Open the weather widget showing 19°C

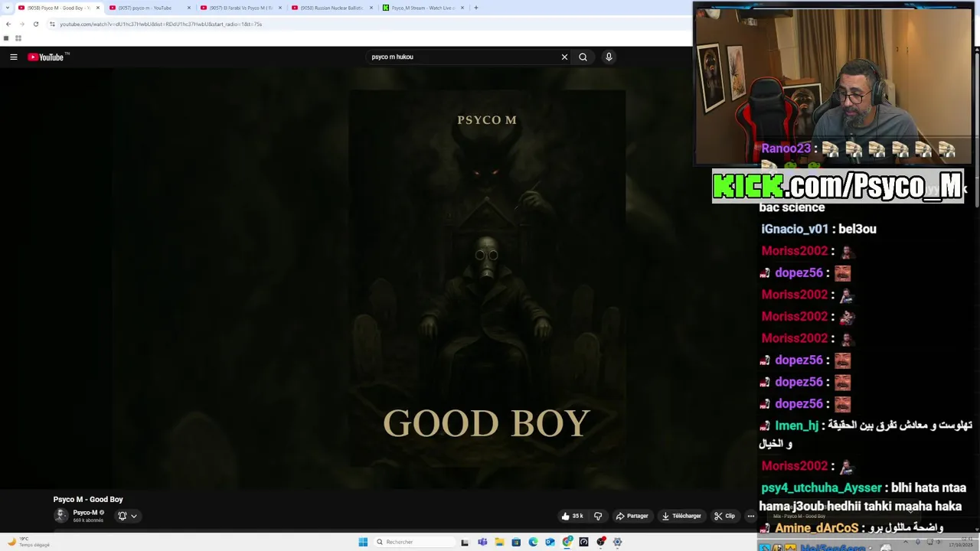[x=29, y=542]
